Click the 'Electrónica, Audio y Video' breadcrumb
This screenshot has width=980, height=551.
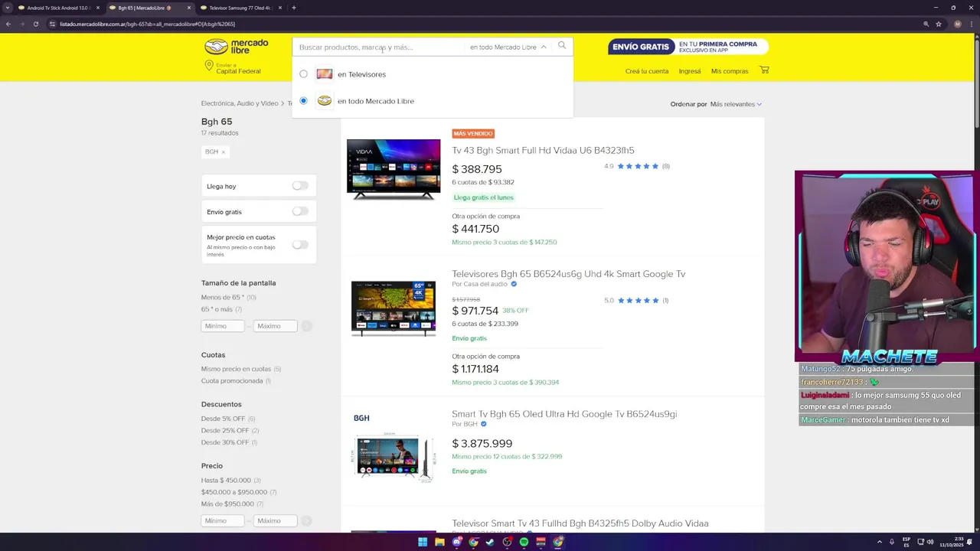pyautogui.click(x=240, y=103)
